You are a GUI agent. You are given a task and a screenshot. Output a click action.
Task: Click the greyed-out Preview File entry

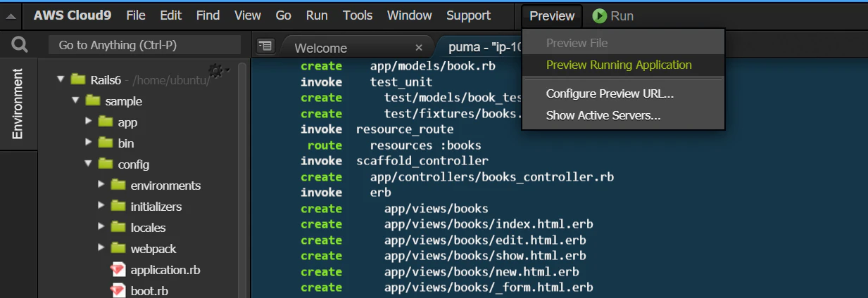click(623, 43)
